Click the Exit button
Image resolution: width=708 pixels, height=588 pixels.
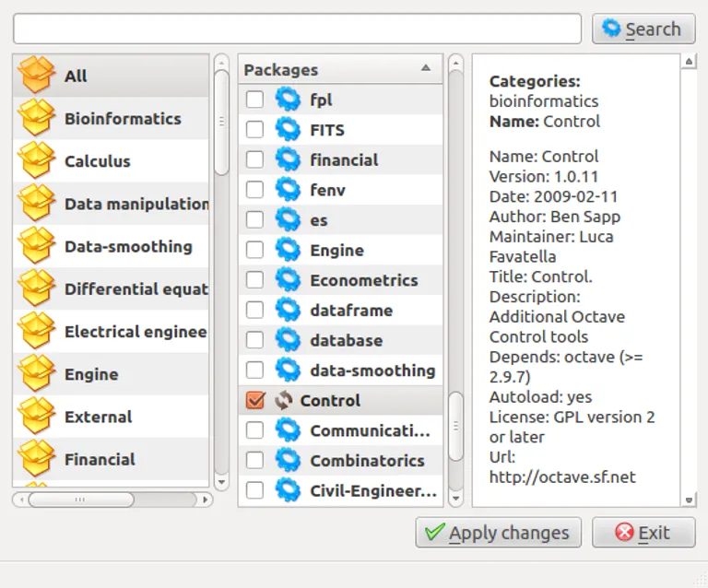643,533
